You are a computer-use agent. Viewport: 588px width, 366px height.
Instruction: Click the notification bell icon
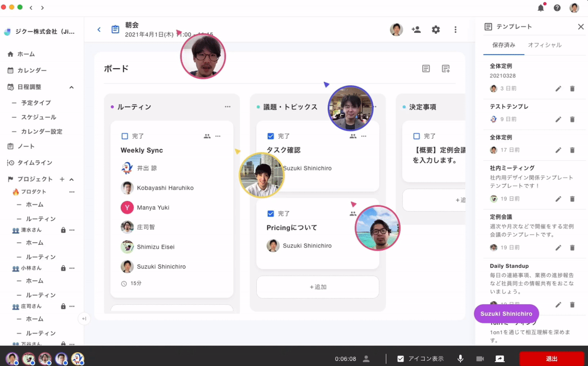pos(541,8)
